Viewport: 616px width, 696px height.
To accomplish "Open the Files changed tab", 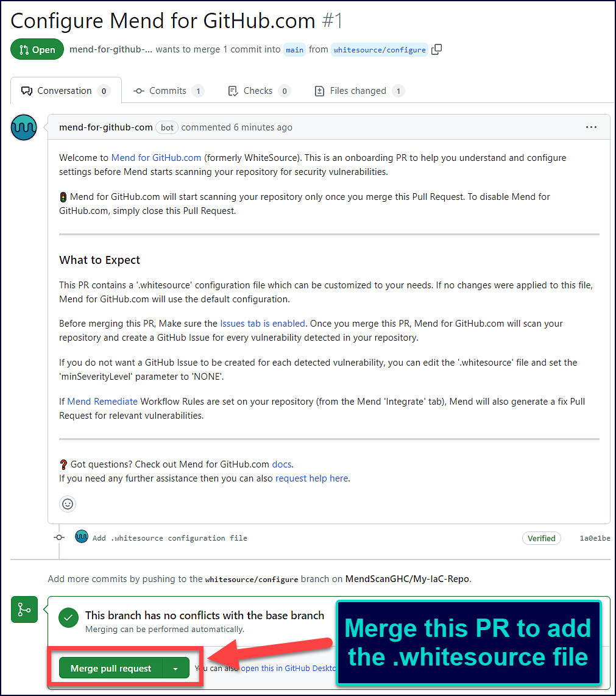I will (358, 91).
